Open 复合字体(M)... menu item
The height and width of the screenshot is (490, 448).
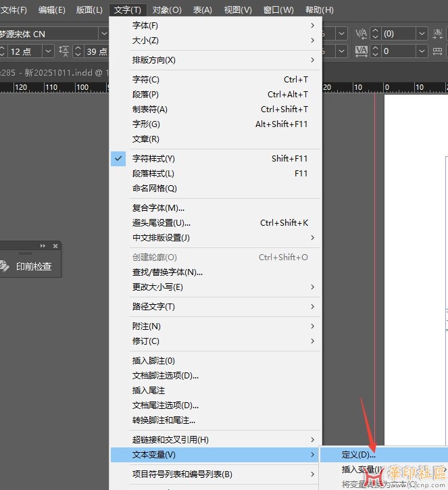tap(159, 208)
